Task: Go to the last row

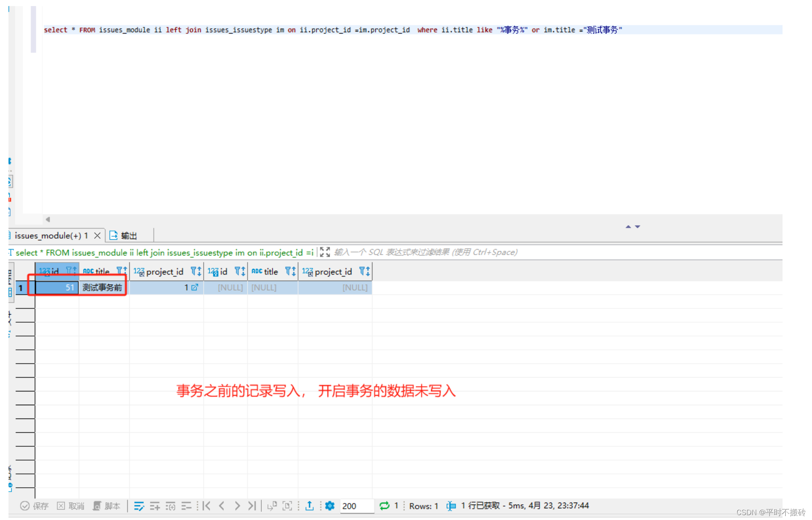Action: pyautogui.click(x=252, y=506)
